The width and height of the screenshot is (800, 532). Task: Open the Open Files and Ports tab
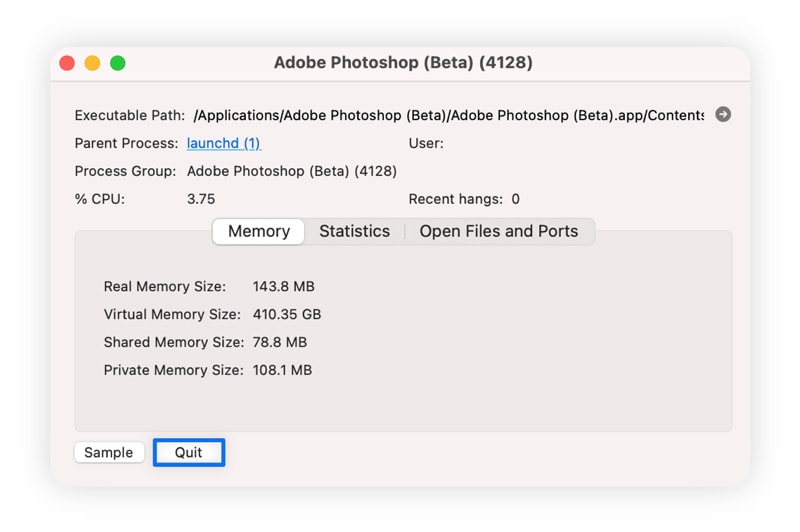498,232
